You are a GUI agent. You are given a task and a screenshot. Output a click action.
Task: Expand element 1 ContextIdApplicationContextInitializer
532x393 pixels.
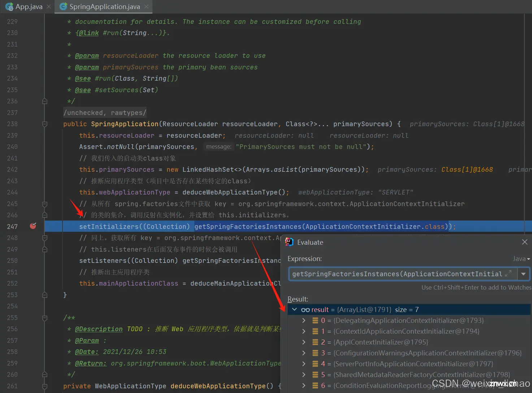[304, 331]
